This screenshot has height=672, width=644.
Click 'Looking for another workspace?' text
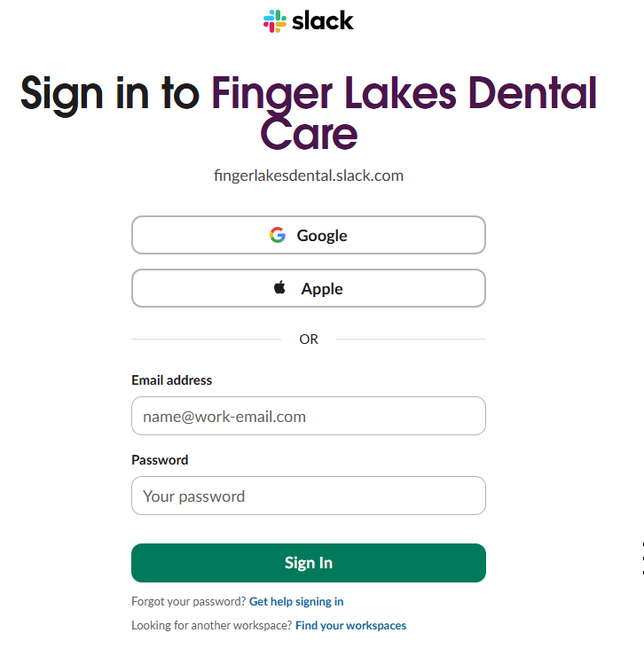(211, 625)
